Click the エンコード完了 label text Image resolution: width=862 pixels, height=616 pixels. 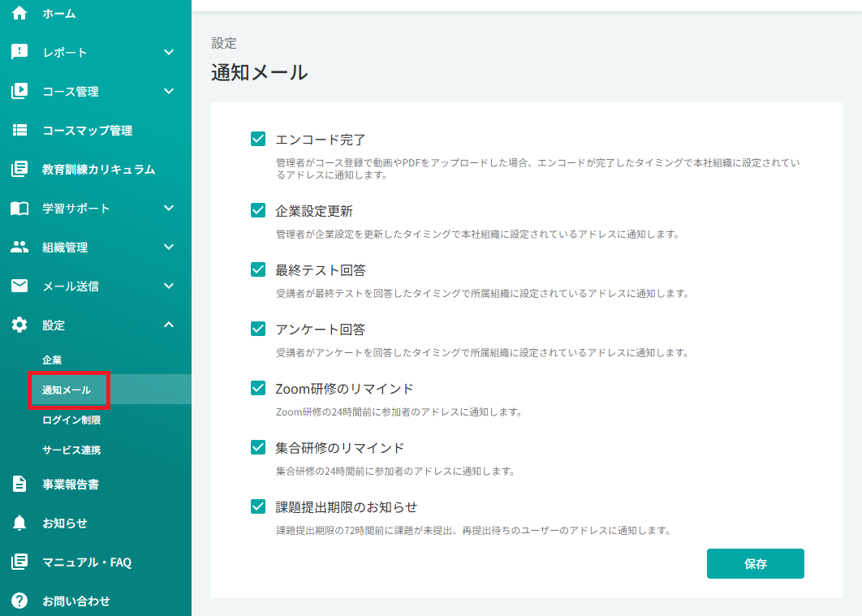(x=320, y=140)
